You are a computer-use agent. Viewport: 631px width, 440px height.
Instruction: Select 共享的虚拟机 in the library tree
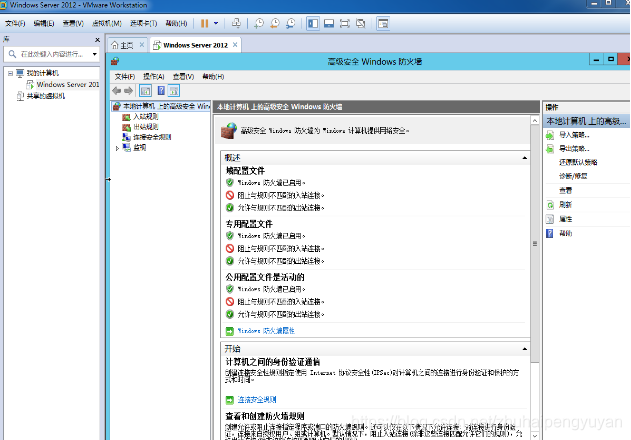click(41, 96)
